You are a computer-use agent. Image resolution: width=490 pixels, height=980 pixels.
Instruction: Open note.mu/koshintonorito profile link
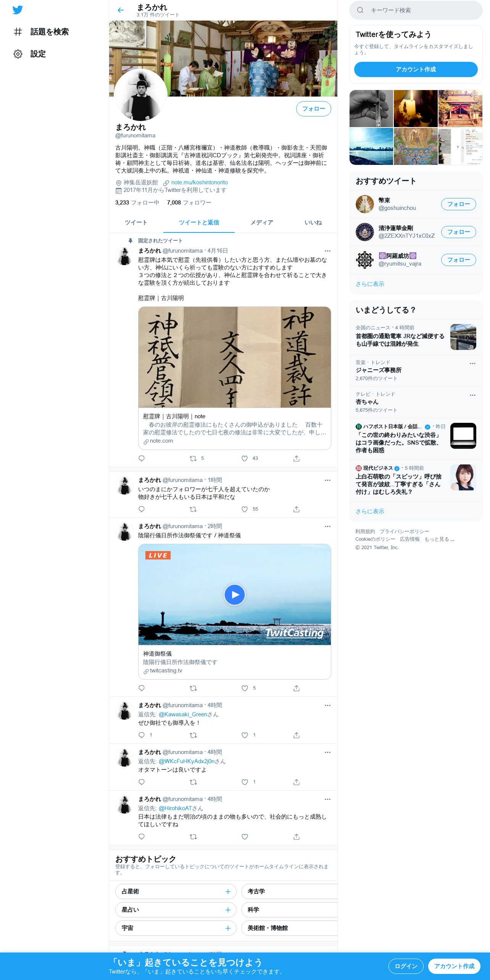tap(199, 182)
